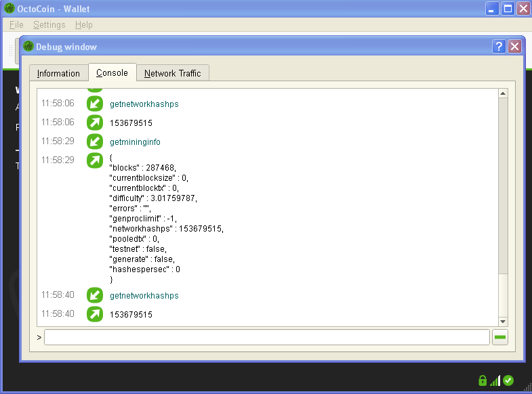Image resolution: width=532 pixels, height=394 pixels.
Task: Click the "currentblocksize" : 0 line
Action: 149,178
